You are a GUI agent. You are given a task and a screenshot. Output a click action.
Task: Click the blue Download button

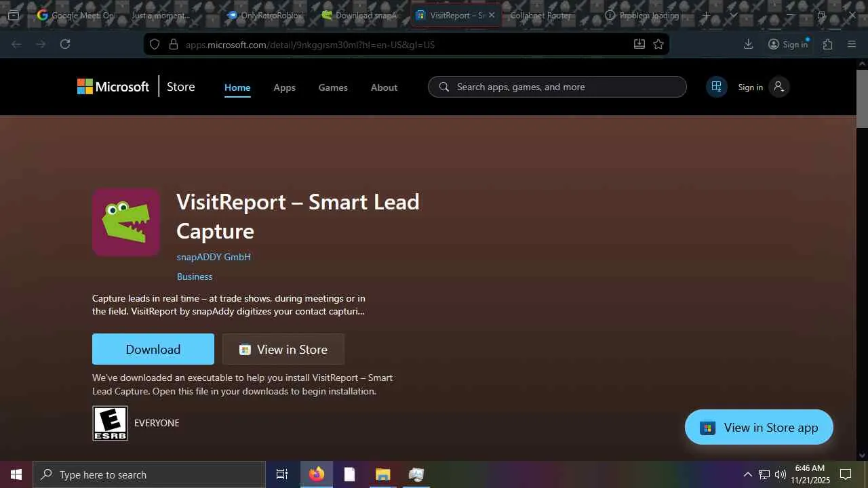153,349
